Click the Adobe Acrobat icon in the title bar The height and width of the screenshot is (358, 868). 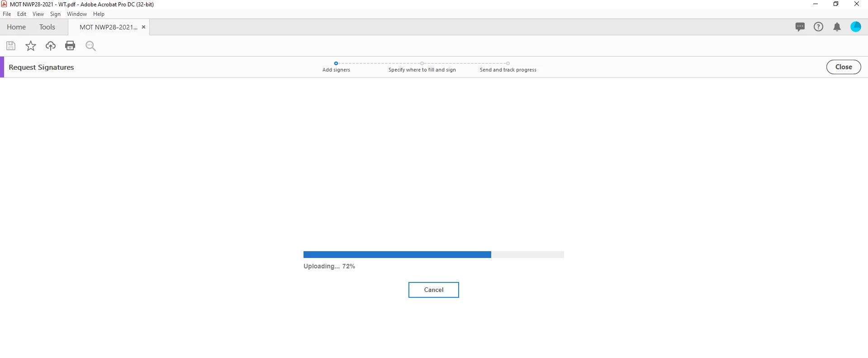tap(4, 4)
